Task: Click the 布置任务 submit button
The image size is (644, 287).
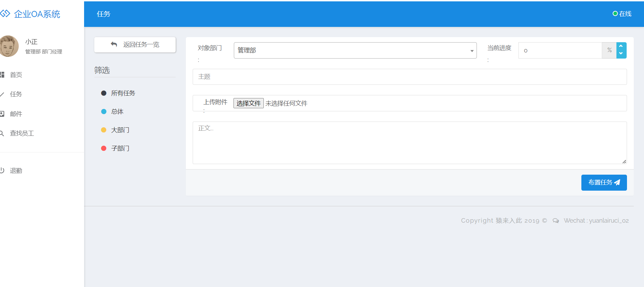Action: click(x=604, y=182)
